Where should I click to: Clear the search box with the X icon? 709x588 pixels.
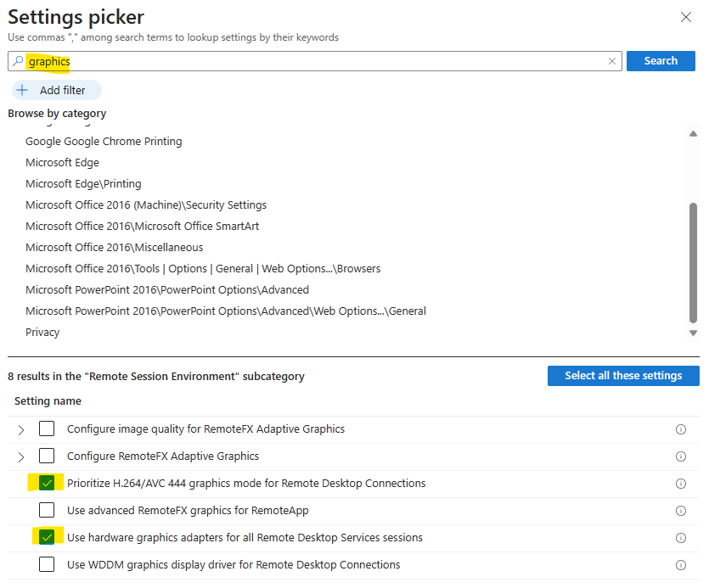coord(612,61)
